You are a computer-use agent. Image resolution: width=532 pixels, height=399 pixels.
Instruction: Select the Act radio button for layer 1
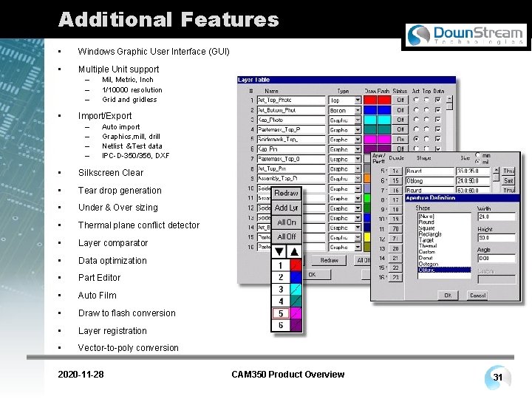[416, 100]
